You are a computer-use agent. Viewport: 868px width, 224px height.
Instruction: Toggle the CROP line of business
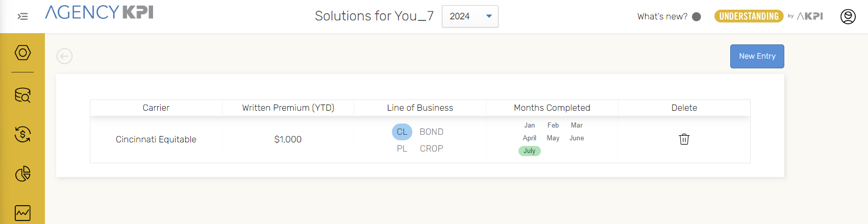tap(431, 148)
